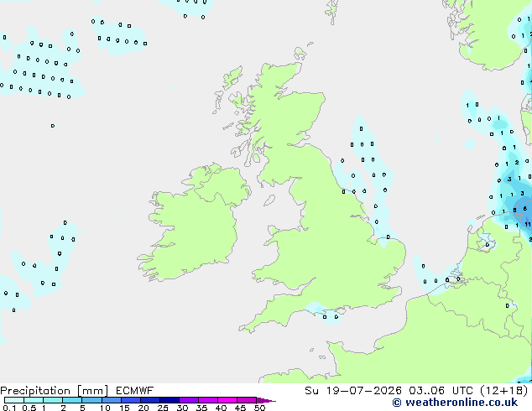Click the arrow tip beyond the 50 legend mark
This screenshot has width=532, height=411.
[x=266, y=400]
